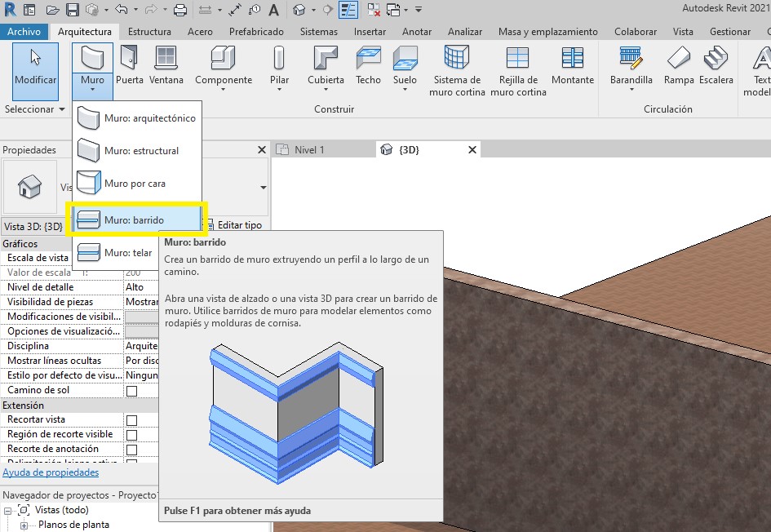Enable the Camino de sol checkbox
The width and height of the screenshot is (771, 532).
click(131, 391)
